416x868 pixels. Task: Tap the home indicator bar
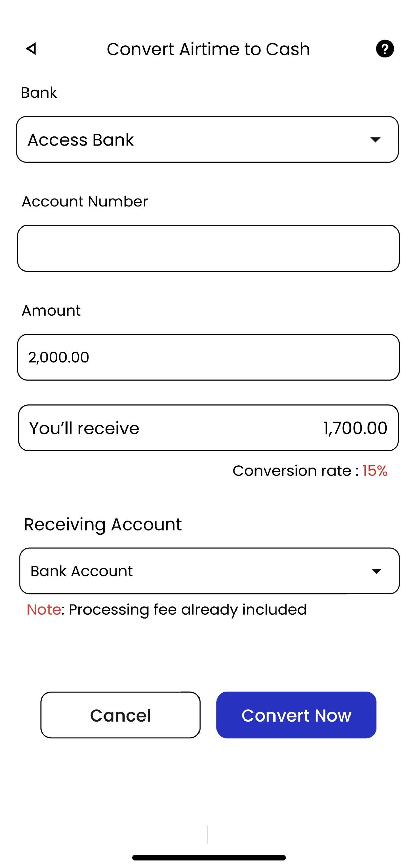tap(209, 857)
